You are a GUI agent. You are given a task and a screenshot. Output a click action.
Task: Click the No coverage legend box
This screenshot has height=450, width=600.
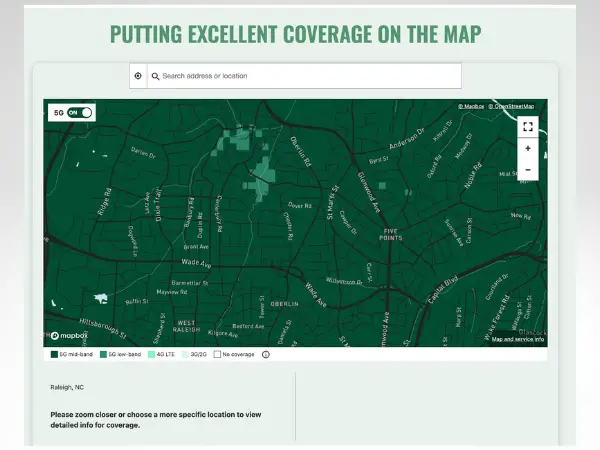pos(218,354)
